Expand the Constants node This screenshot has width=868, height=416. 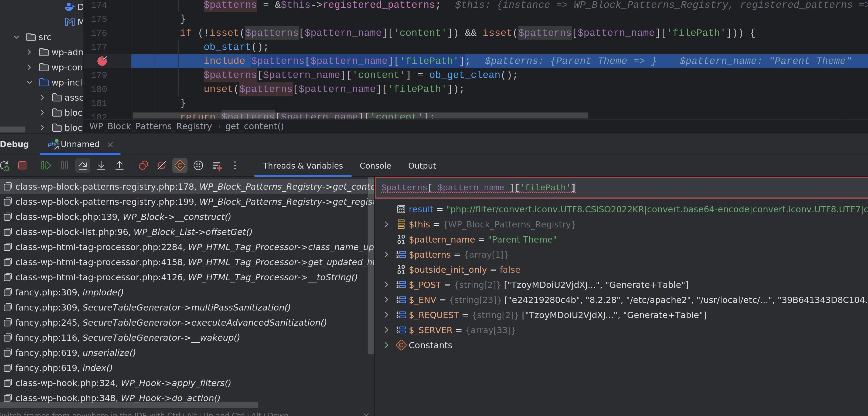coord(386,345)
